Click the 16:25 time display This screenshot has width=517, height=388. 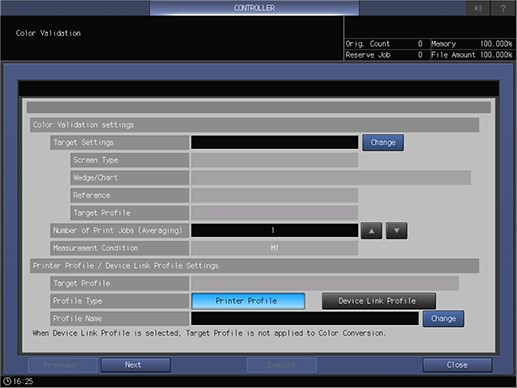coord(23,381)
